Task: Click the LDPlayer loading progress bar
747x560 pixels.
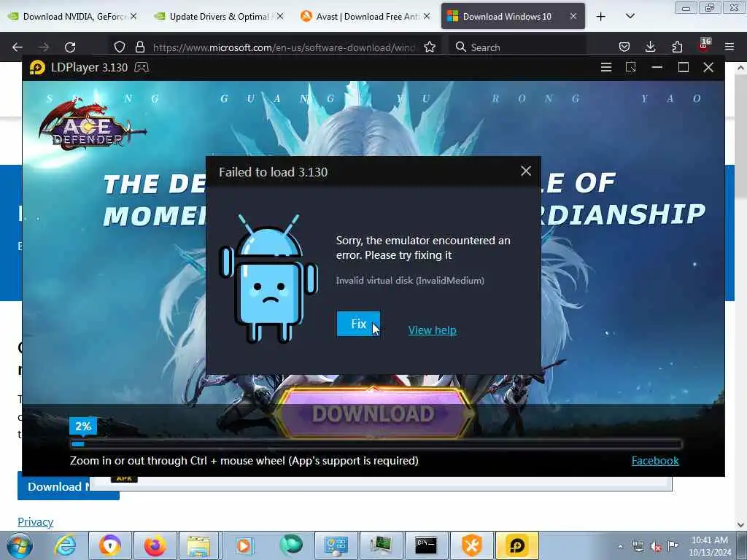Action: pos(376,444)
